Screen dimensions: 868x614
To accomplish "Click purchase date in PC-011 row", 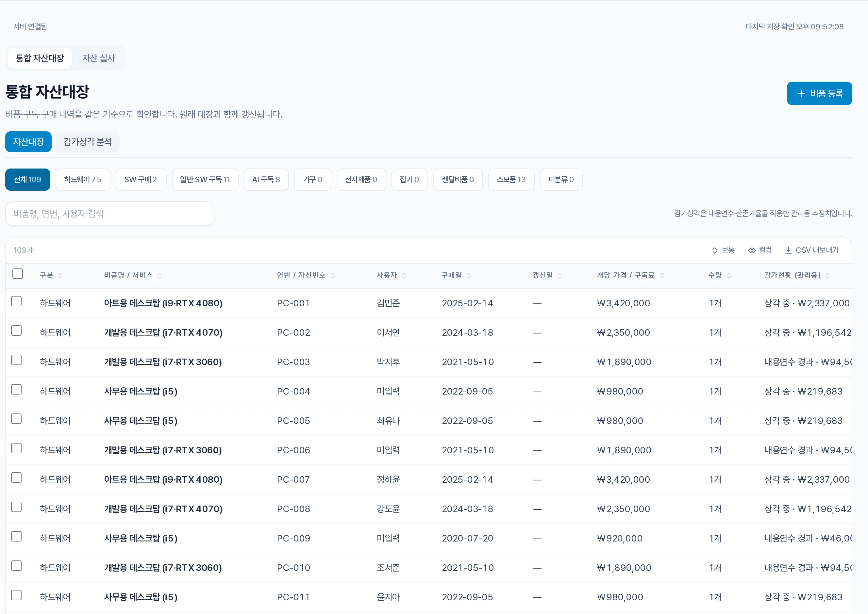I will click(467, 597).
